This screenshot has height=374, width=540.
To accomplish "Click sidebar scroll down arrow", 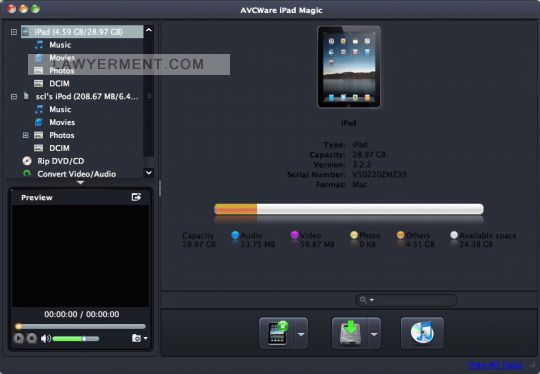I will click(x=149, y=172).
